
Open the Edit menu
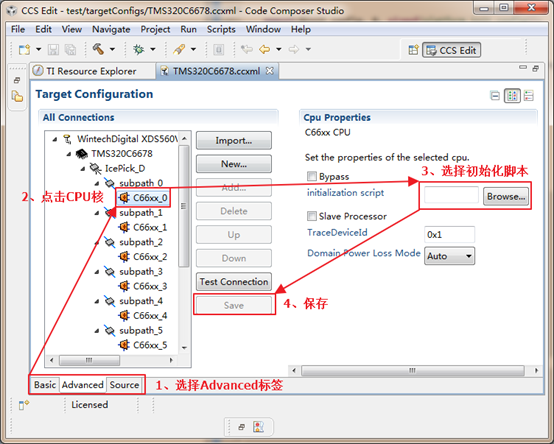[x=43, y=29]
